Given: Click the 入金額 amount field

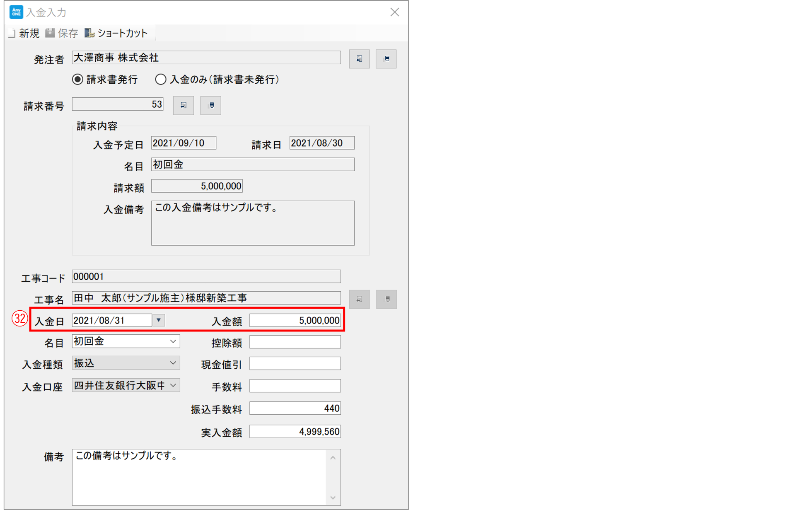Looking at the screenshot, I should click(x=295, y=320).
